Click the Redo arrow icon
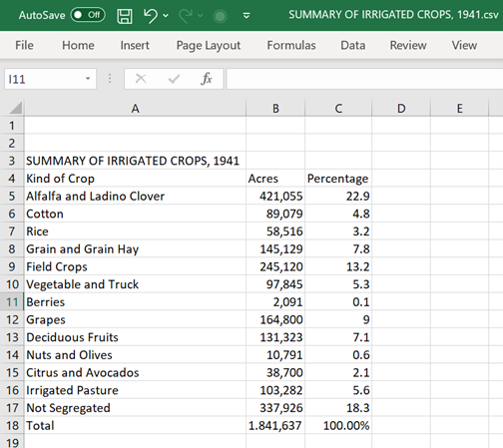 click(186, 16)
